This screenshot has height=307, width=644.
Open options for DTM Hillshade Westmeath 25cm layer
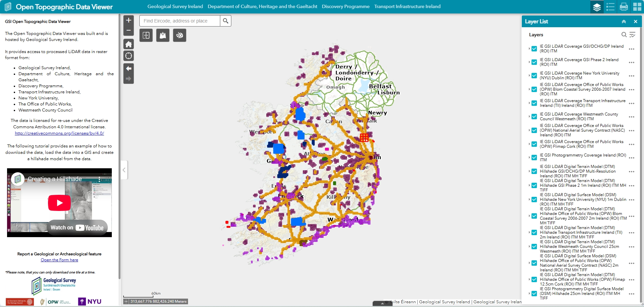click(x=632, y=247)
